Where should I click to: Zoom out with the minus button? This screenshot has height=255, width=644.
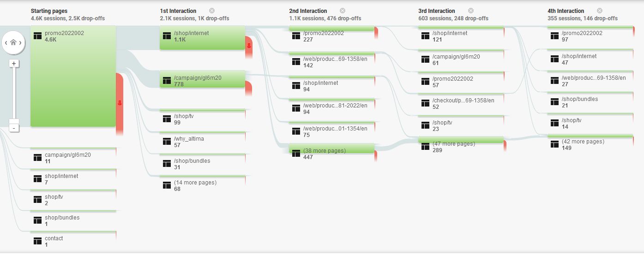click(x=14, y=128)
